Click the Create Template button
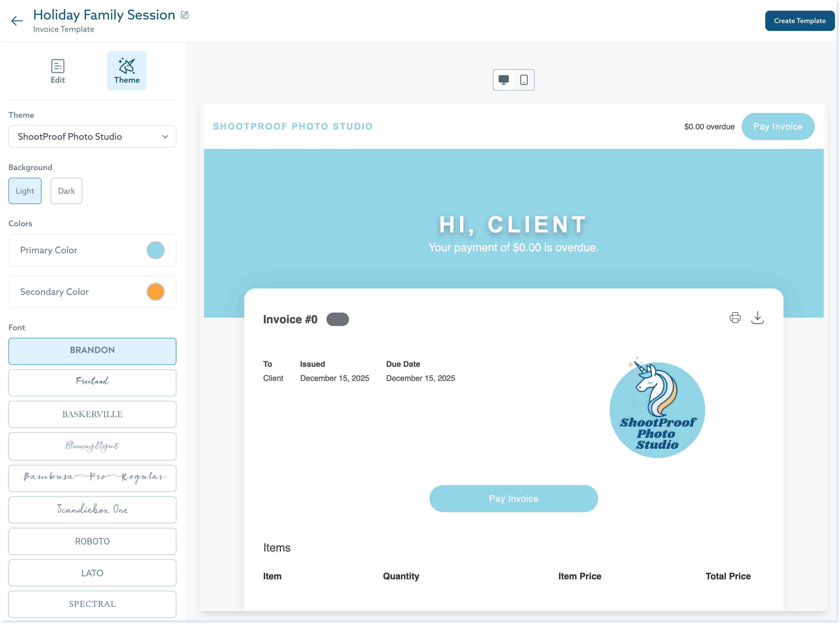Viewport: 840px width, 624px height. tap(799, 21)
